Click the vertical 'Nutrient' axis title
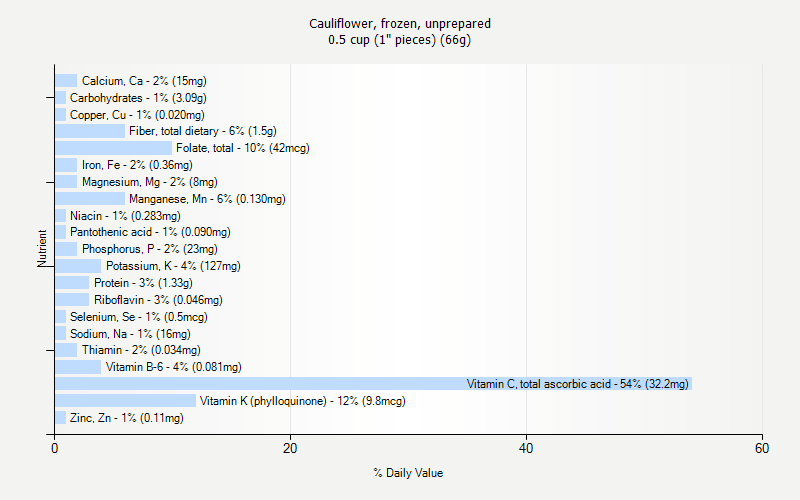Viewport: 800px width, 500px height. (42, 248)
